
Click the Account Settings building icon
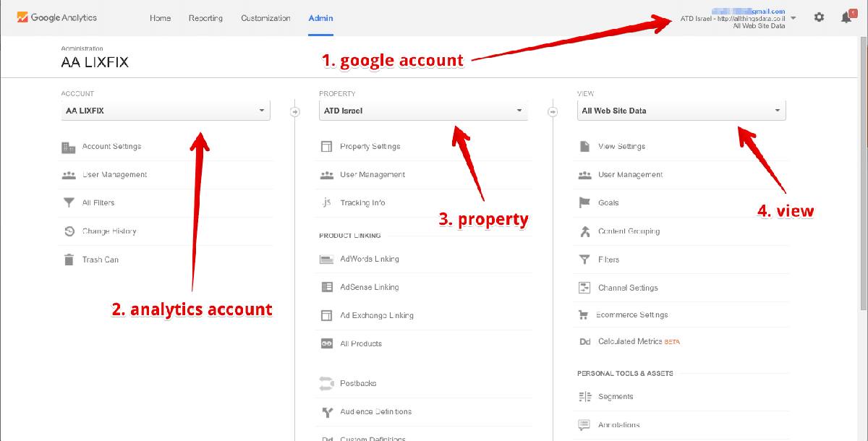point(69,147)
